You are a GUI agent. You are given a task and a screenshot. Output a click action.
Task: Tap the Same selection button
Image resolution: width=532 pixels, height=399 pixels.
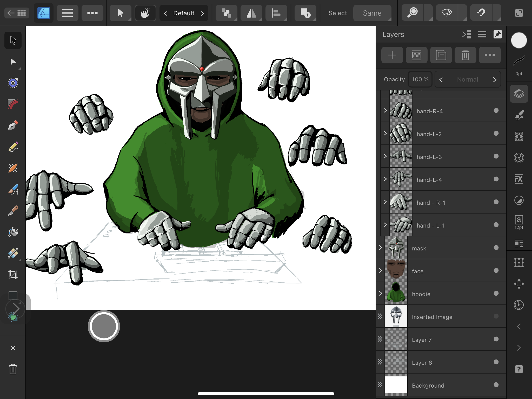point(372,13)
